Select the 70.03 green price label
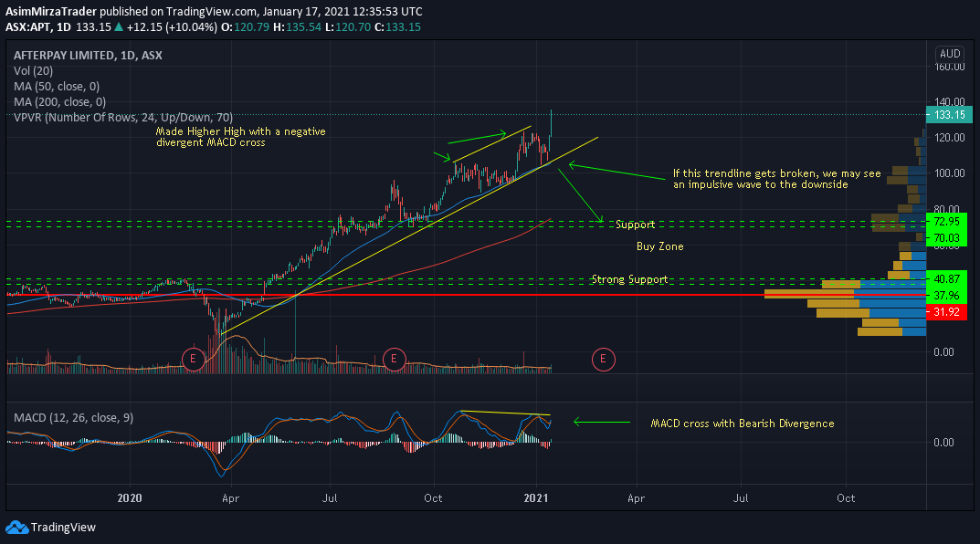Image resolution: width=980 pixels, height=544 pixels. coord(946,238)
